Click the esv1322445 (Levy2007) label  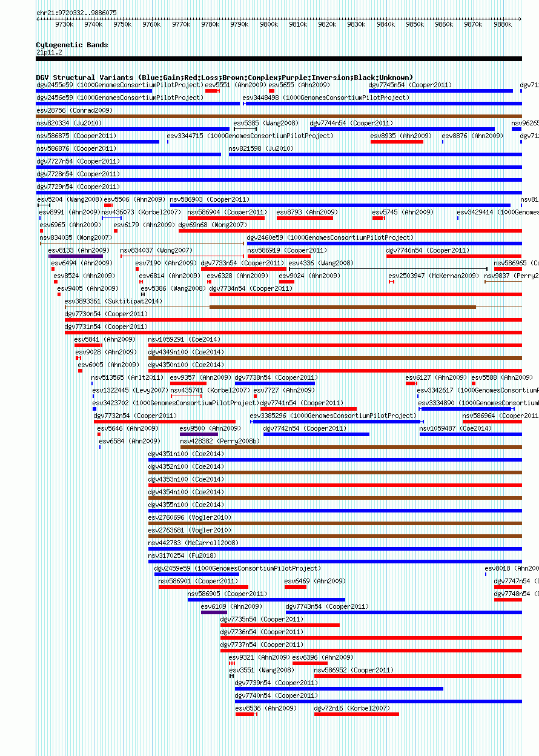point(130,390)
